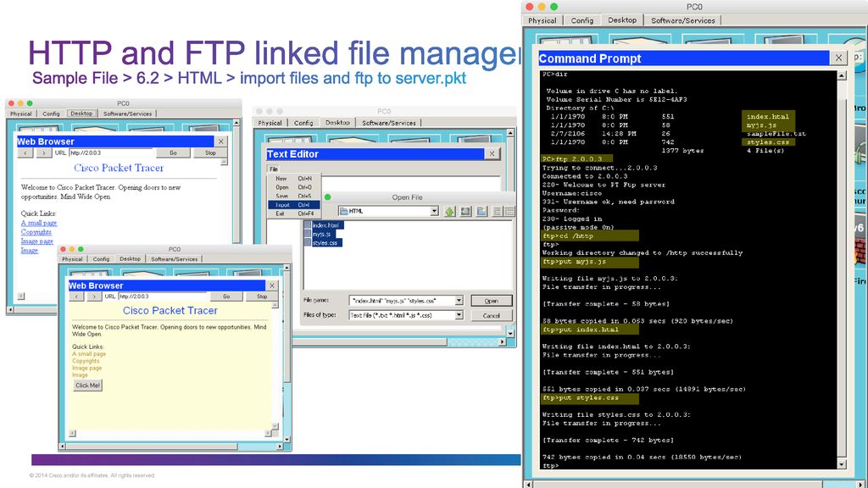868x488 pixels.
Task: Click Command Prompt scrollbar up arrow
Action: [x=842, y=75]
